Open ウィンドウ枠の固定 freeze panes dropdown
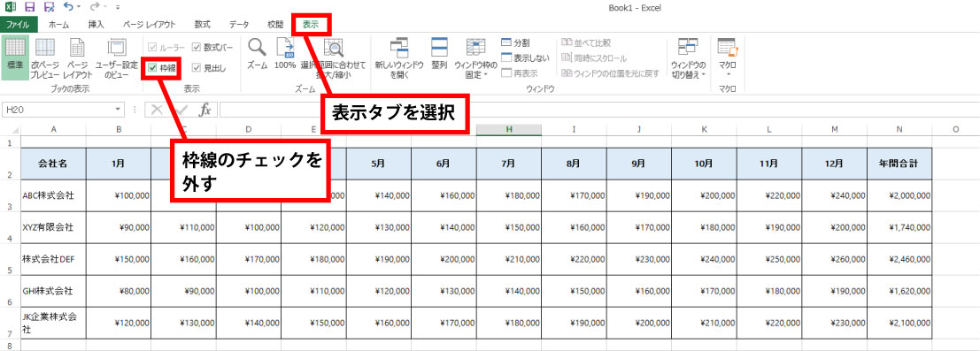The width and height of the screenshot is (980, 351). [475, 57]
